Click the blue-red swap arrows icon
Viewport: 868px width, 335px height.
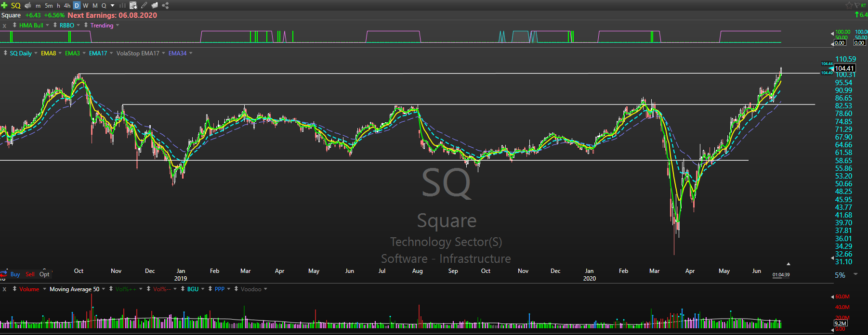(x=4, y=274)
